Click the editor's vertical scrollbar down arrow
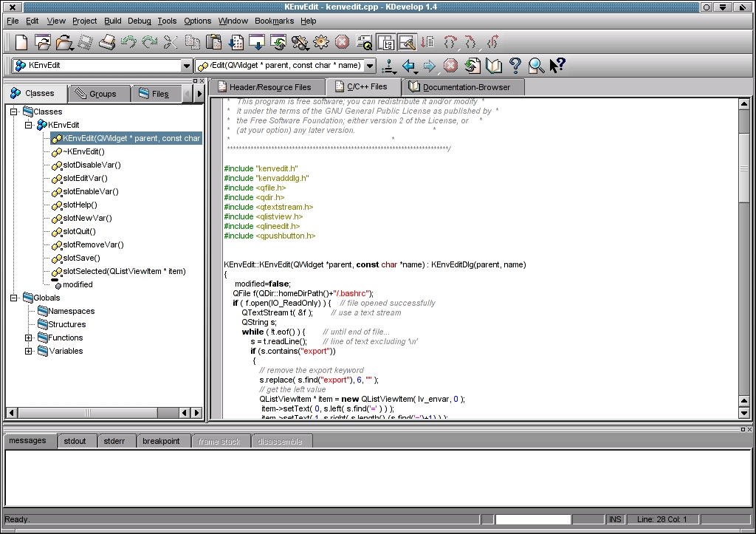Screen dimensions: 756x534 (744, 413)
